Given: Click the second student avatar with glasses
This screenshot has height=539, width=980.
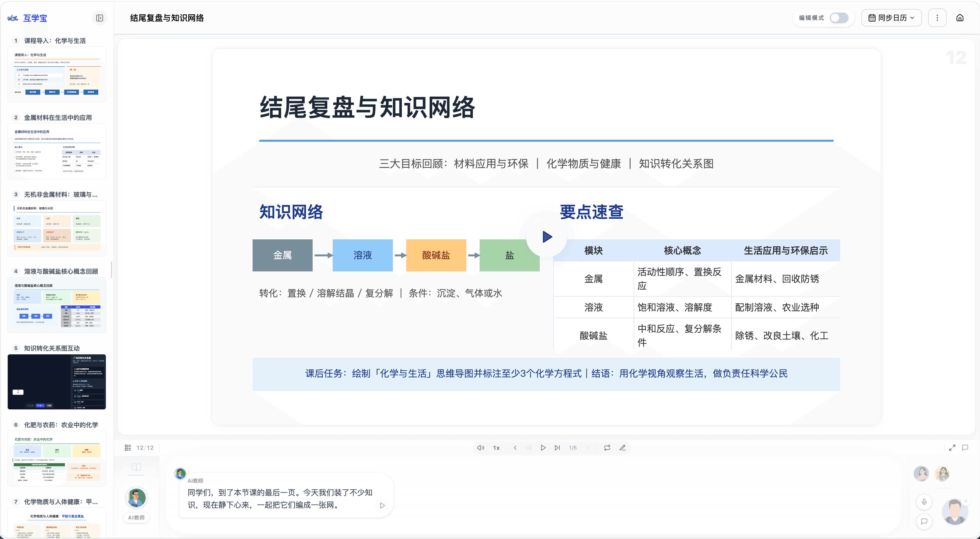Looking at the screenshot, I should pyautogui.click(x=942, y=473).
